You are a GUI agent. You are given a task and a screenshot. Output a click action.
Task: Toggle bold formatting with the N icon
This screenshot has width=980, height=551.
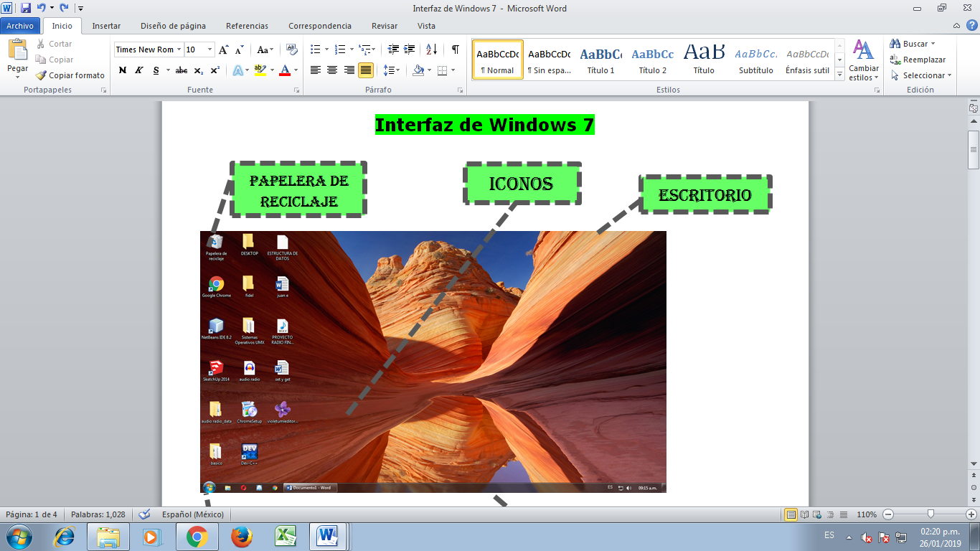point(123,70)
